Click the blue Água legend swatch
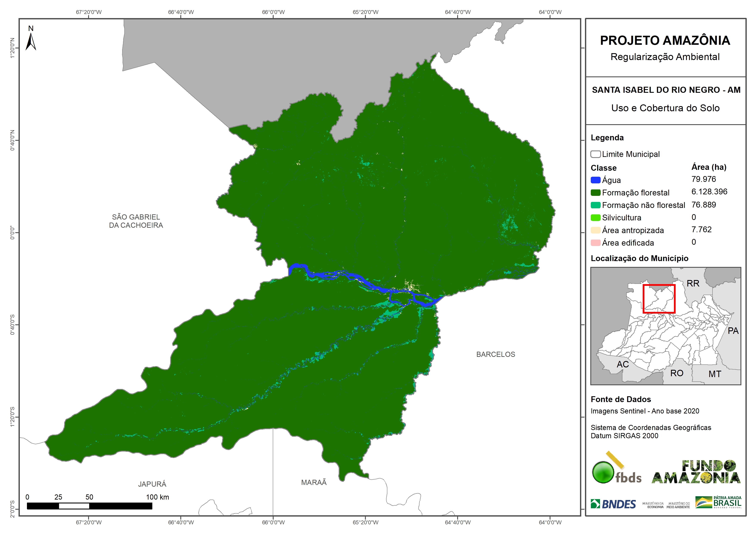The width and height of the screenshot is (756, 534). pos(595,180)
